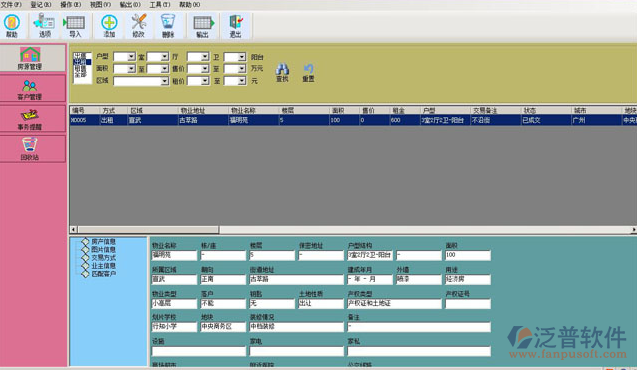The width and height of the screenshot is (637, 370).
Task: Click the horizontal scrollbar under the listings table
Action: (x=353, y=229)
